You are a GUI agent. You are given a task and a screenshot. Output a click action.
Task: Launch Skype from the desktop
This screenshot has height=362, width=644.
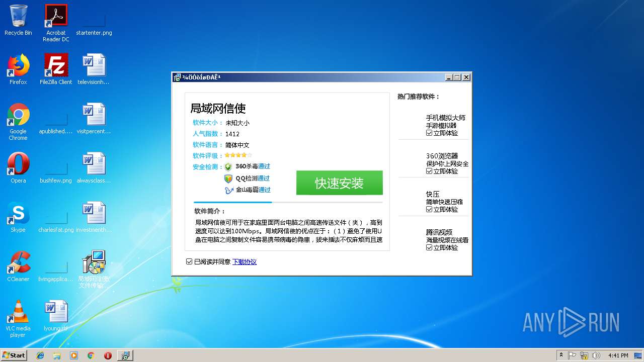point(18,218)
